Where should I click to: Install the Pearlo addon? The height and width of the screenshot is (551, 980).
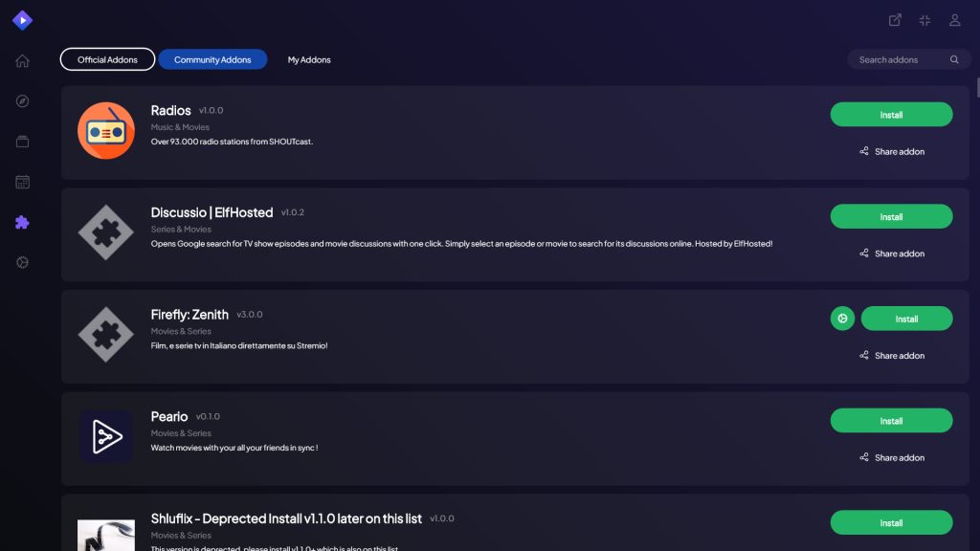pos(891,421)
